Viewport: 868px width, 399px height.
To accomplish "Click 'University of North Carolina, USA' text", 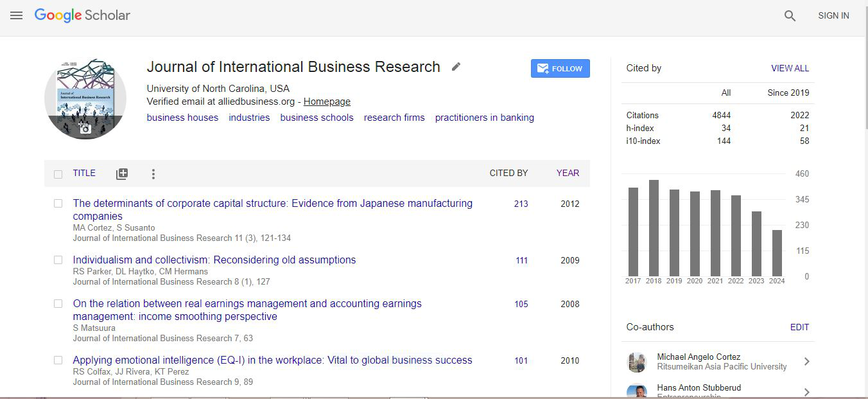I will point(218,89).
